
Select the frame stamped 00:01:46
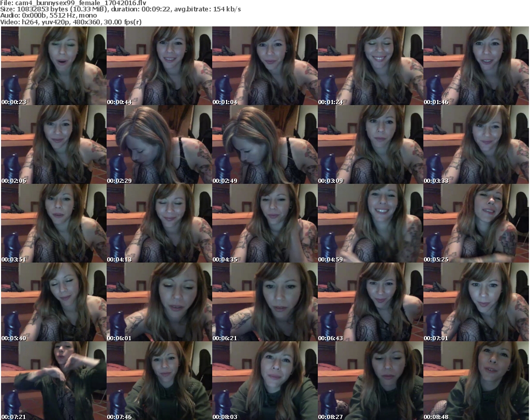coord(476,66)
